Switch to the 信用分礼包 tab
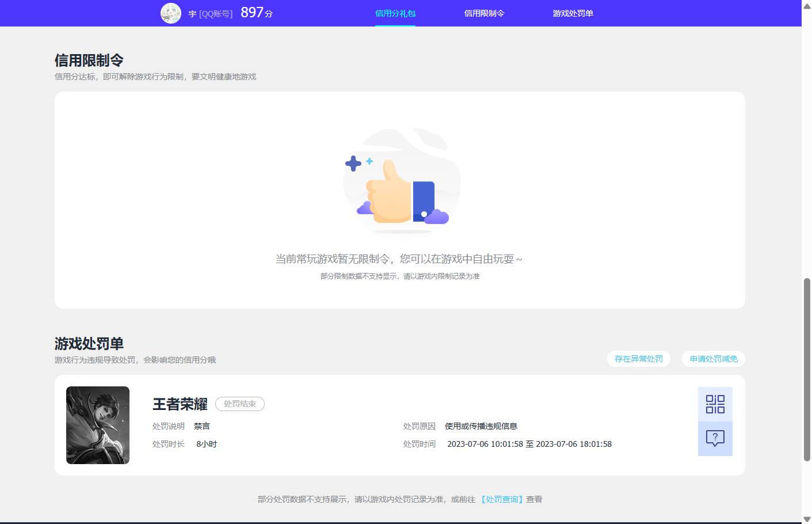 pos(395,13)
